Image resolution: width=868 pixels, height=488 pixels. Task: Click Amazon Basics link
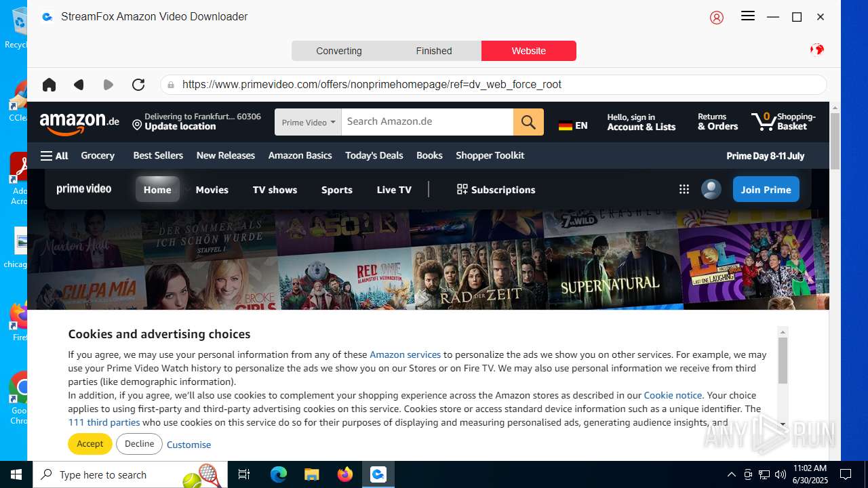[x=300, y=155]
